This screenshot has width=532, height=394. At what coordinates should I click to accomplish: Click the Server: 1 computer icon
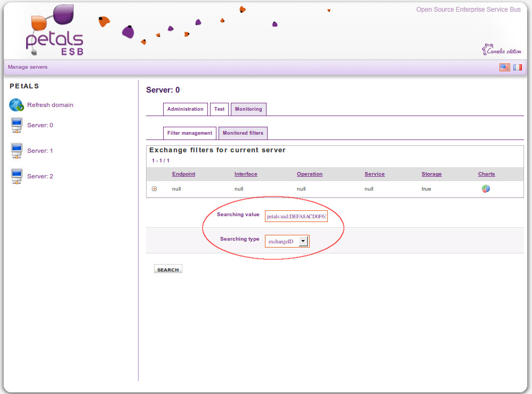(17, 151)
